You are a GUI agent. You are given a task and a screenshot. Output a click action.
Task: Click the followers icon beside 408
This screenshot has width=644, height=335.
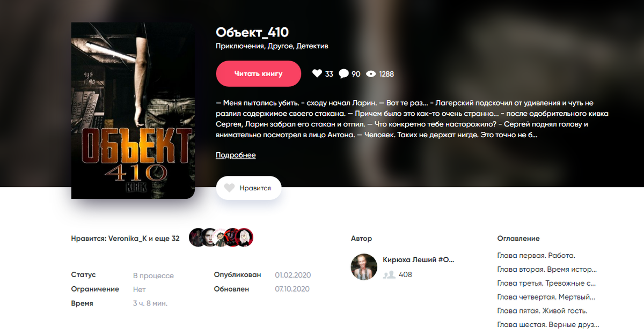click(x=389, y=274)
